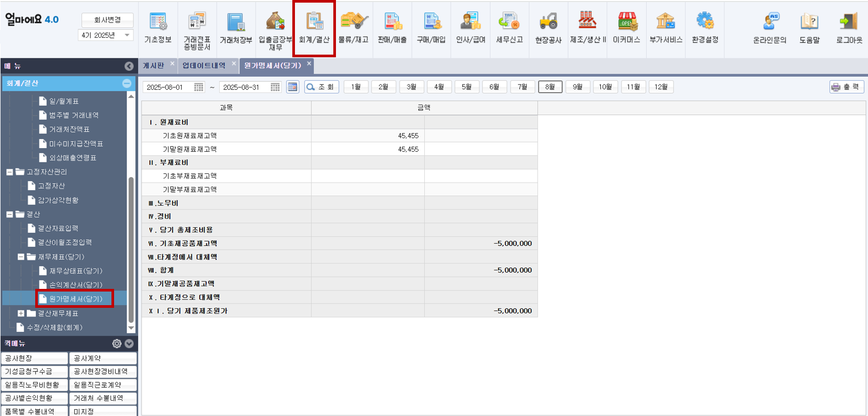The image size is (868, 416).
Task: Select the 8월 month button
Action: (x=550, y=87)
